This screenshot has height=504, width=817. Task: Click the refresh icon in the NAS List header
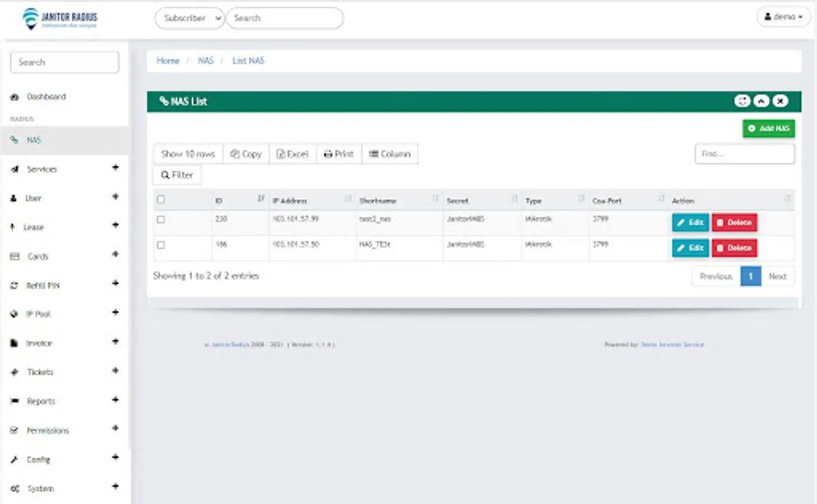(x=742, y=101)
